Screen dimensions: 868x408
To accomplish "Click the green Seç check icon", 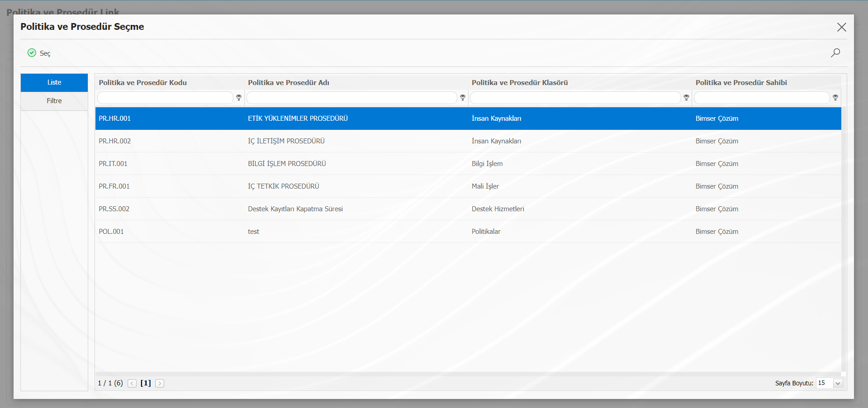I will coord(32,53).
